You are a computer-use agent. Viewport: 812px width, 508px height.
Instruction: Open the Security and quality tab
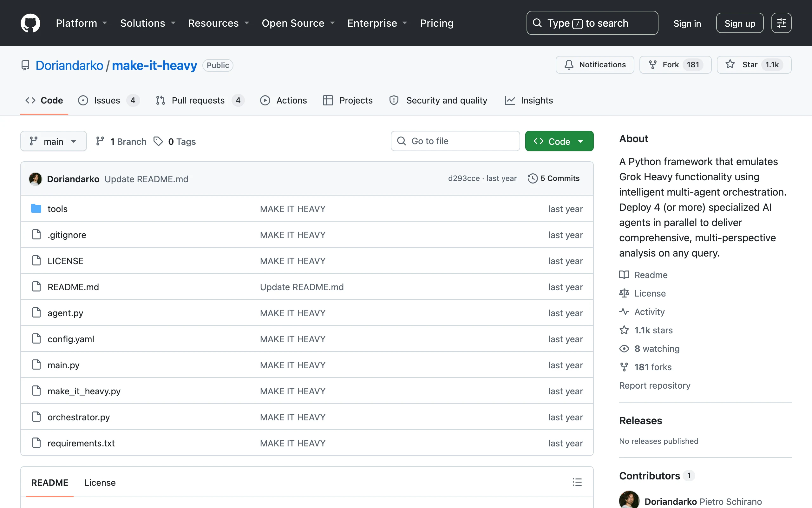click(x=438, y=100)
